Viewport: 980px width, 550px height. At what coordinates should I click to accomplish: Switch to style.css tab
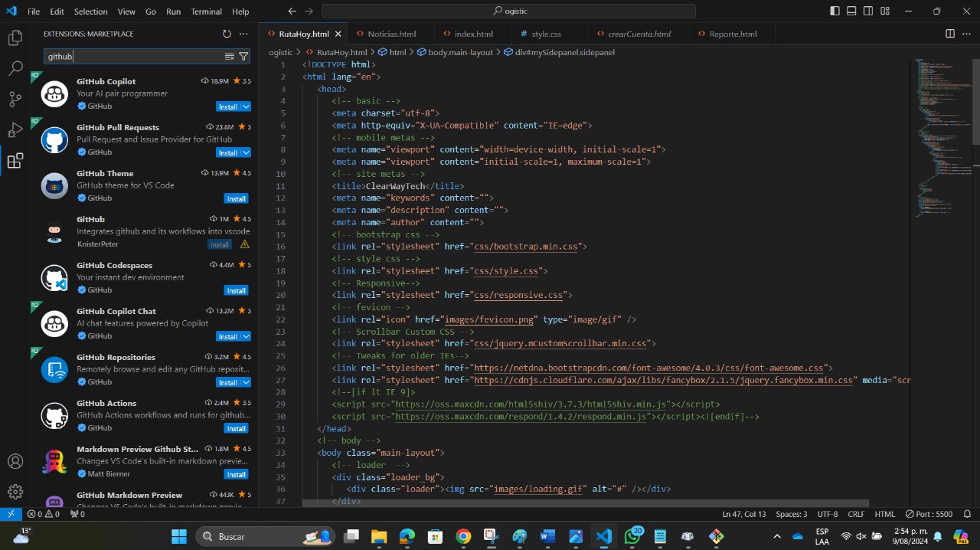coord(546,34)
